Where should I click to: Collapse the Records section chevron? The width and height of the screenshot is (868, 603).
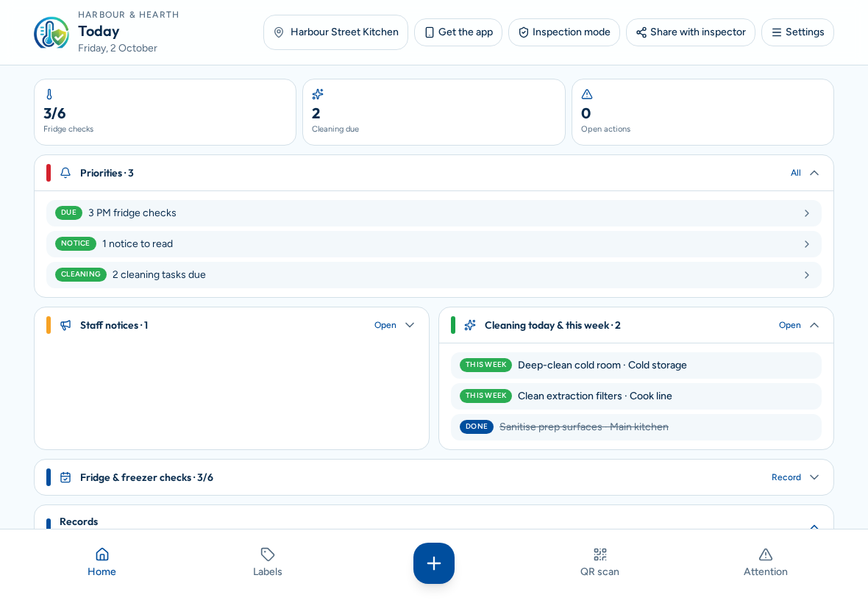(x=814, y=526)
